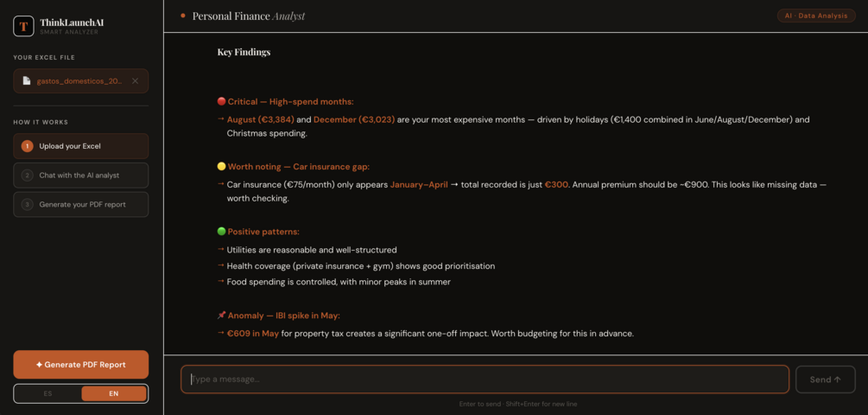The image size is (868, 415).
Task: Click the AI · Data Analysis badge
Action: pos(816,16)
